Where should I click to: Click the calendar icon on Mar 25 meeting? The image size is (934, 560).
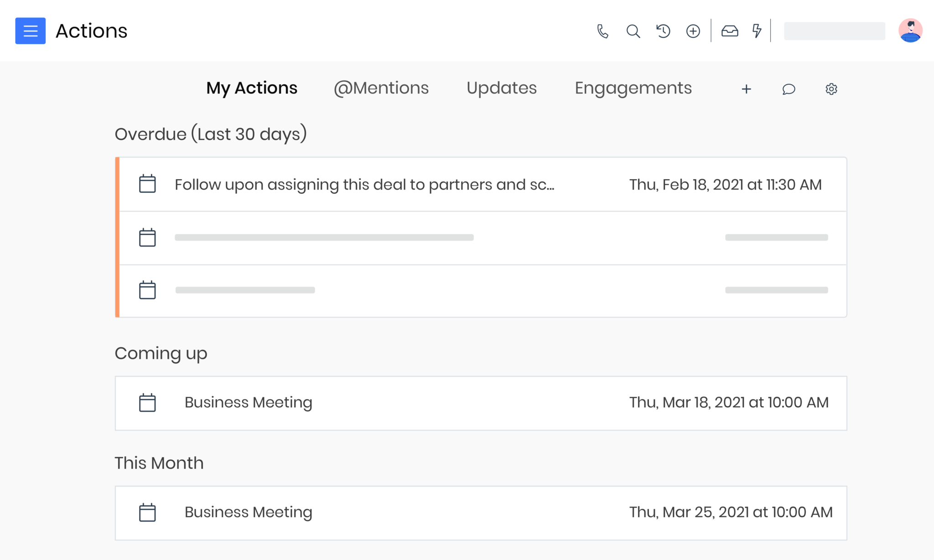tap(147, 512)
